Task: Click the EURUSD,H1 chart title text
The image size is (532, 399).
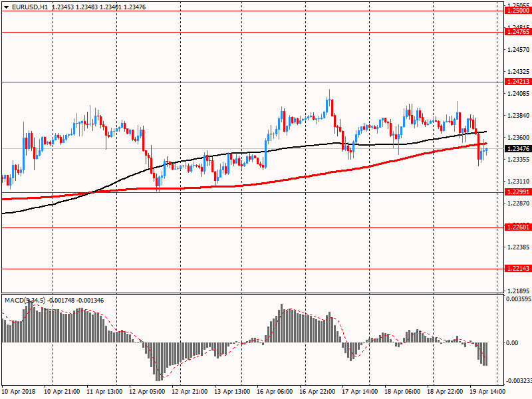Action: [30, 7]
